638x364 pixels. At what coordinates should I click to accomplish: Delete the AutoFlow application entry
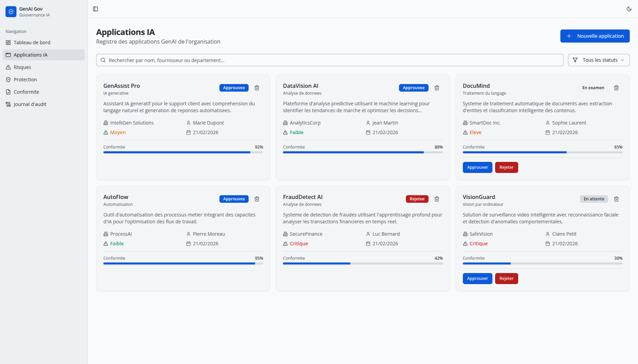click(257, 199)
